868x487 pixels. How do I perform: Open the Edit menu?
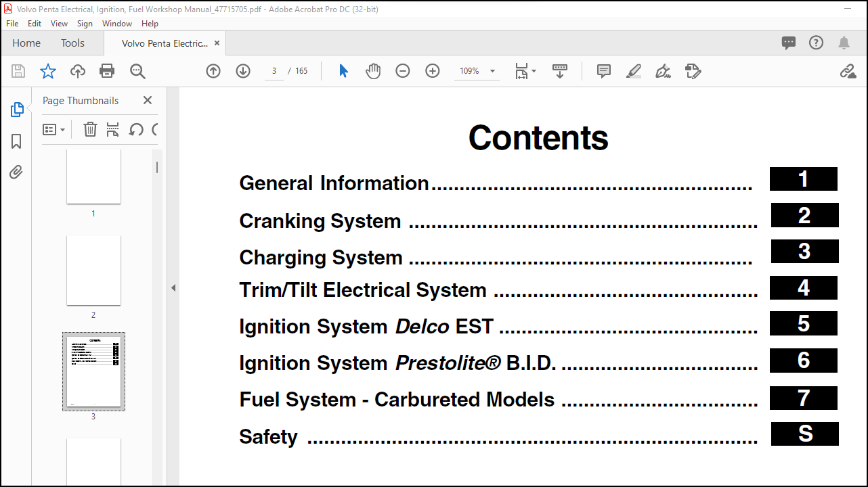click(x=35, y=23)
